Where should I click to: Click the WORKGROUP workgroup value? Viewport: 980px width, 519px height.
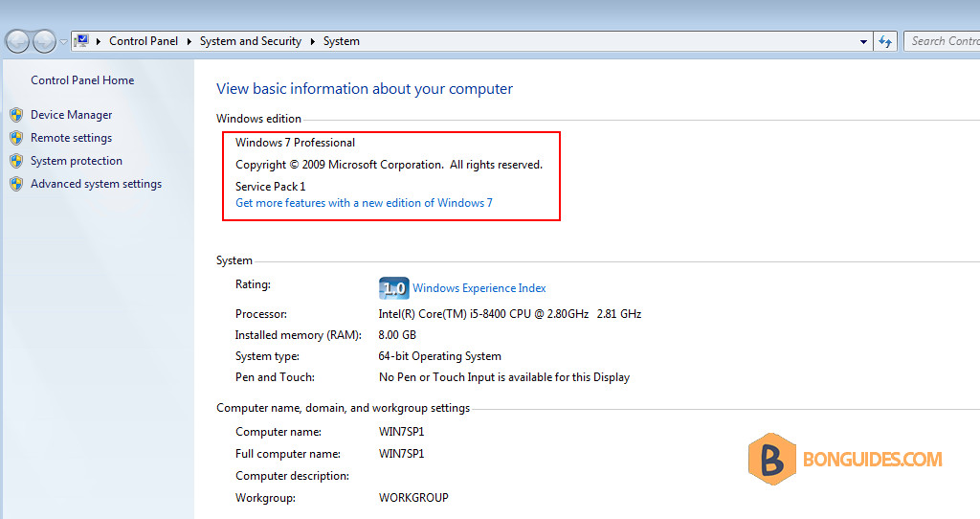click(x=413, y=498)
